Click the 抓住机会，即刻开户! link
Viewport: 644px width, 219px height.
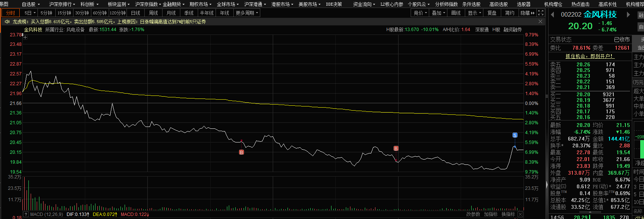pyautogui.click(x=589, y=56)
